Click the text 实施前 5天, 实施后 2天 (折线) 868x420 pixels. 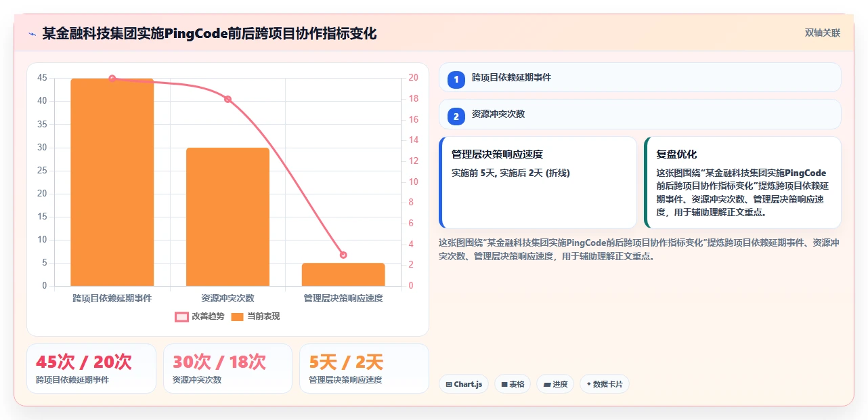coord(511,173)
